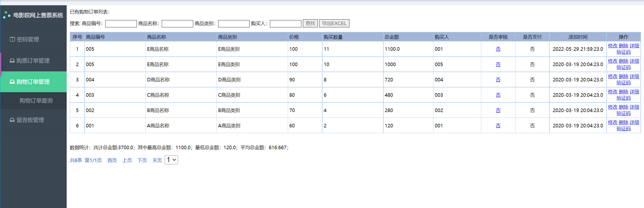
Task: Click the 共6条 record count text
Action: [x=76, y=160]
